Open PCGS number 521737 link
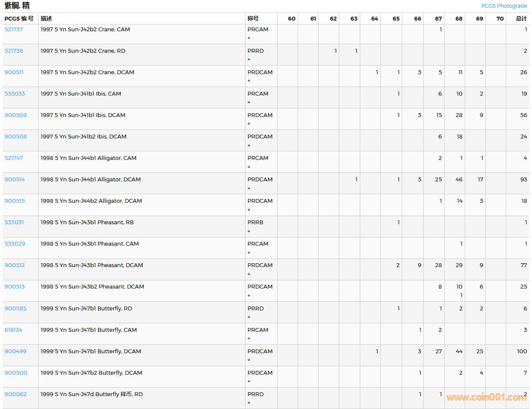This screenshot has width=532, height=409. point(14,30)
